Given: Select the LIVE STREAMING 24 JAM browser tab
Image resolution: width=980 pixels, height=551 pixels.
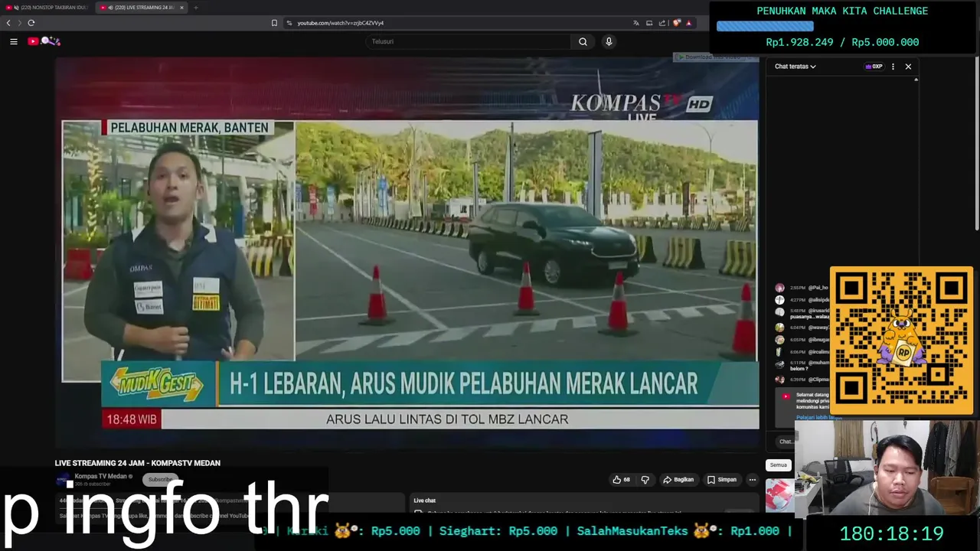Looking at the screenshot, I should 140,8.
